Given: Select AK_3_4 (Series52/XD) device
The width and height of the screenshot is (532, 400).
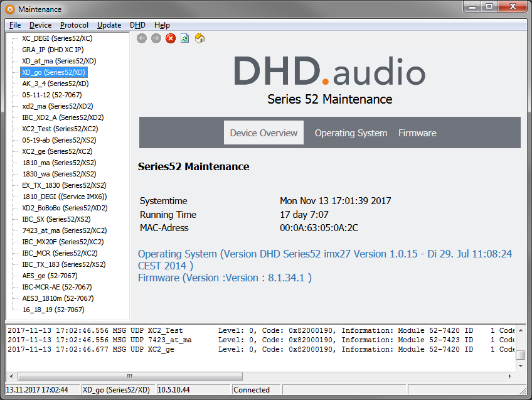Looking at the screenshot, I should pyautogui.click(x=55, y=84).
